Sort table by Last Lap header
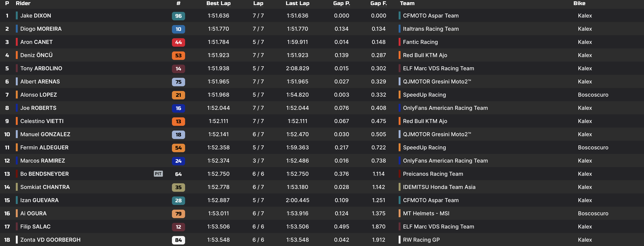Screen dimensions: 644x246 (x=297, y=3)
